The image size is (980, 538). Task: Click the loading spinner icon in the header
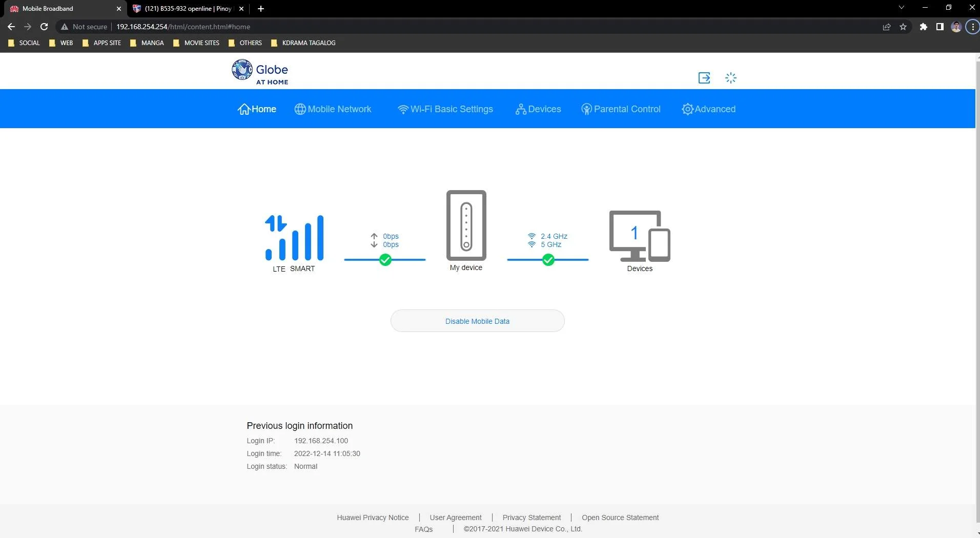tap(731, 78)
